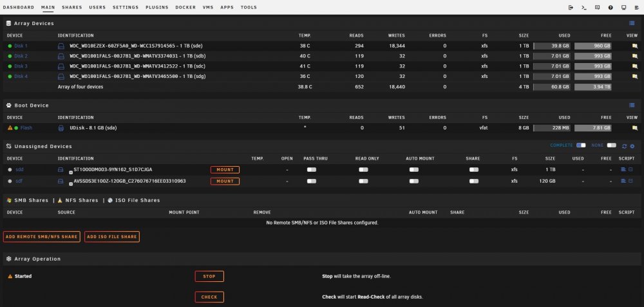This screenshot has height=307, width=644.
Task: Open the terminal icon in the top bar
Action: click(x=584, y=7)
